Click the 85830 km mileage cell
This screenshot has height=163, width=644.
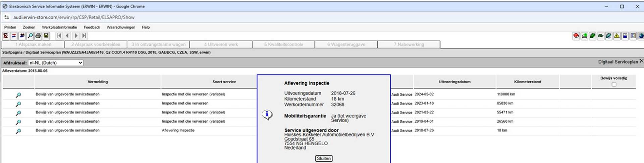click(505, 104)
